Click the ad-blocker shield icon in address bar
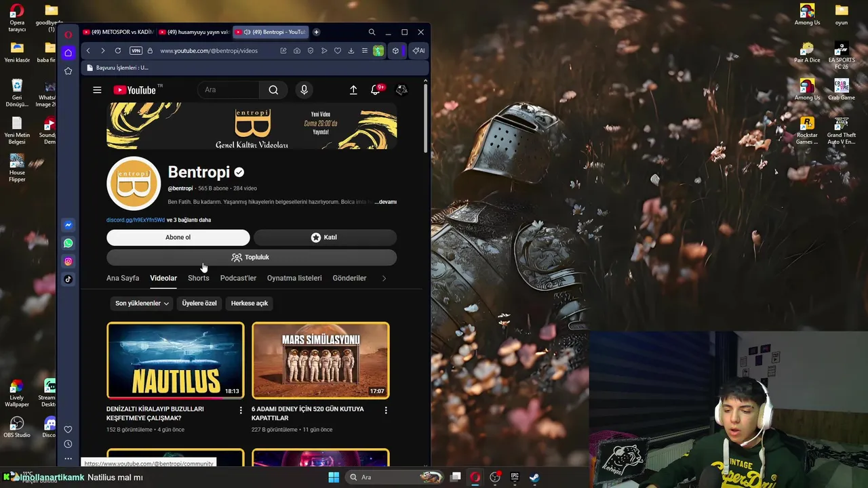The height and width of the screenshot is (488, 868). [311, 51]
